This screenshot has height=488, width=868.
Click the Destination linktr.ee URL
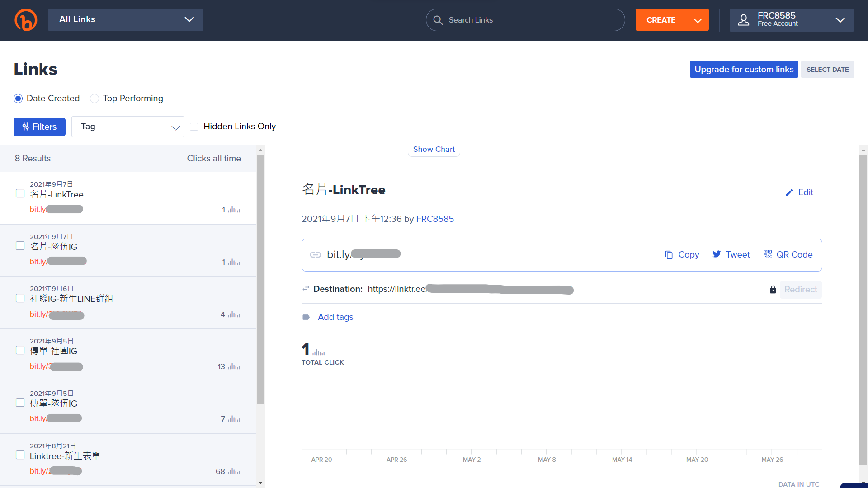click(471, 289)
